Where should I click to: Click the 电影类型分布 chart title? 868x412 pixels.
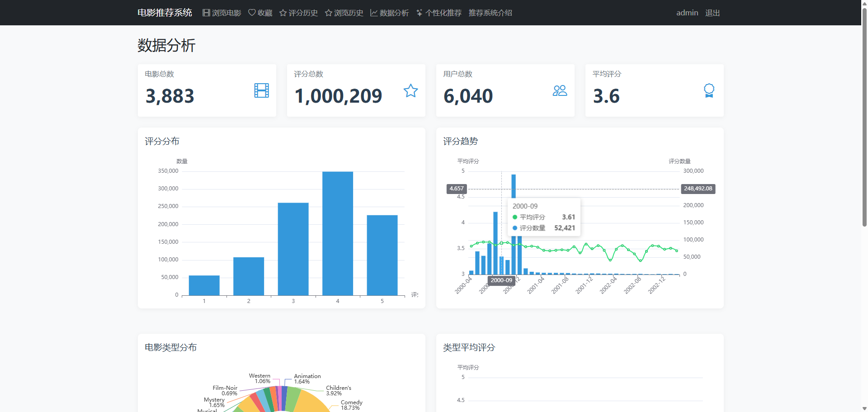coord(171,347)
